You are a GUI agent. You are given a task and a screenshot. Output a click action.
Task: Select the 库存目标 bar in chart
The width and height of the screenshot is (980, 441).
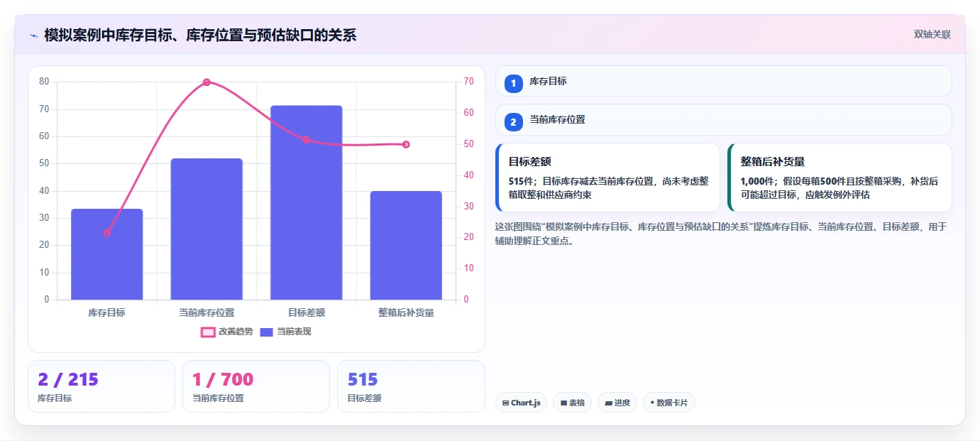(107, 254)
